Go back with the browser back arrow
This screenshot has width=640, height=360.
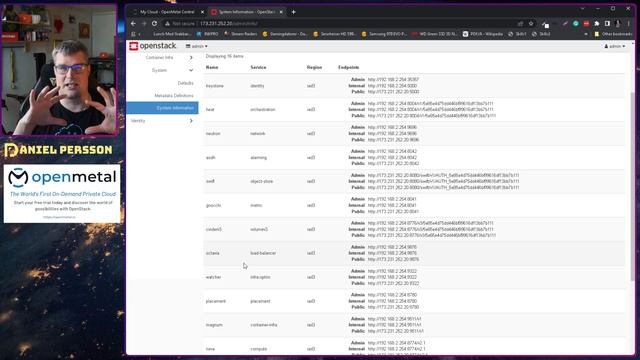point(133,24)
